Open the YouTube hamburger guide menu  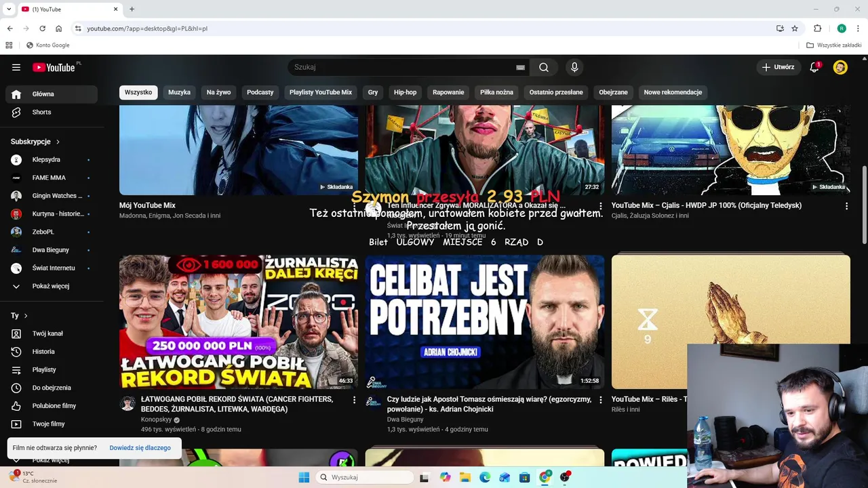tap(16, 67)
